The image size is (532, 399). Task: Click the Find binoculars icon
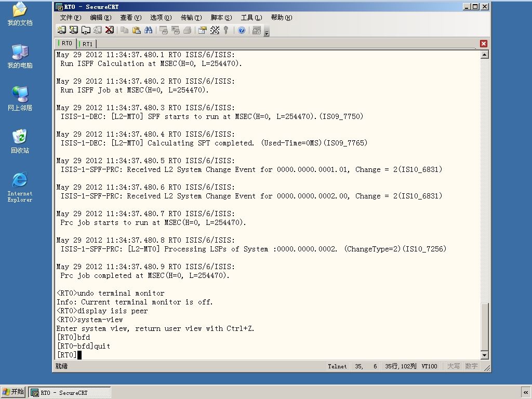148,30
